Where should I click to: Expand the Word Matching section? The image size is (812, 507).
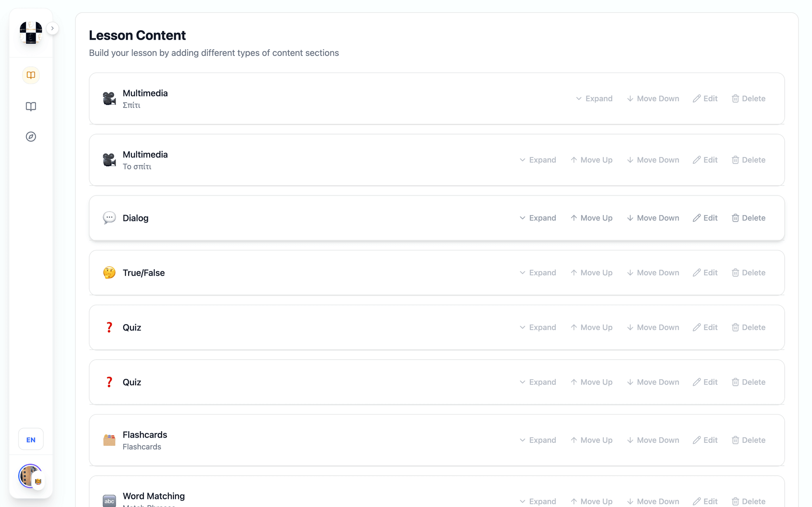[x=538, y=501]
